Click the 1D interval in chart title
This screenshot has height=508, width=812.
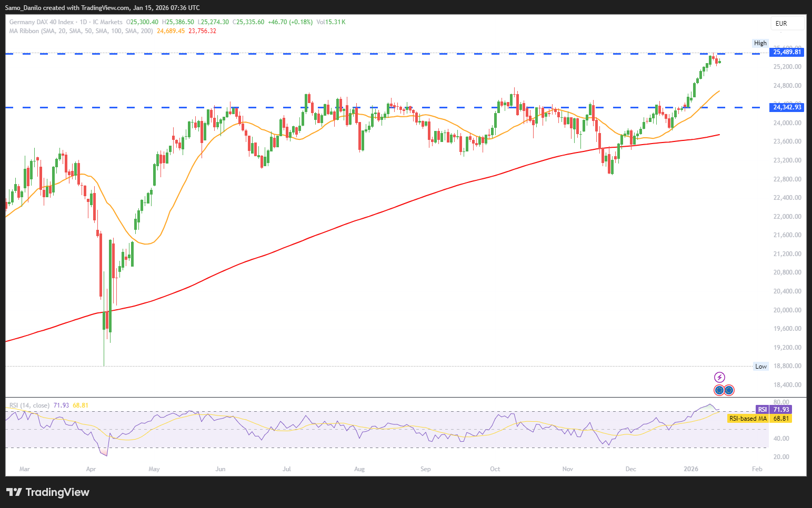coord(83,22)
